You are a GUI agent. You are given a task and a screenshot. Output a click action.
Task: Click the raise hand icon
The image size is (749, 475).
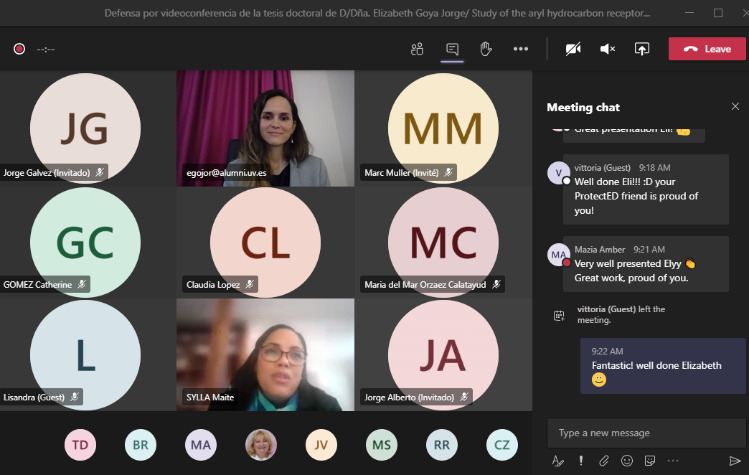tap(485, 48)
